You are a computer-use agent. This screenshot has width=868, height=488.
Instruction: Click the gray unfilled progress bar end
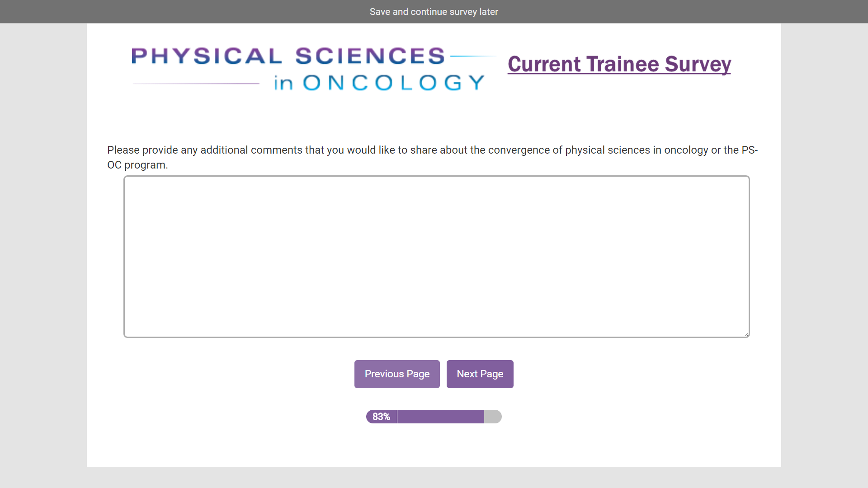[x=493, y=417]
